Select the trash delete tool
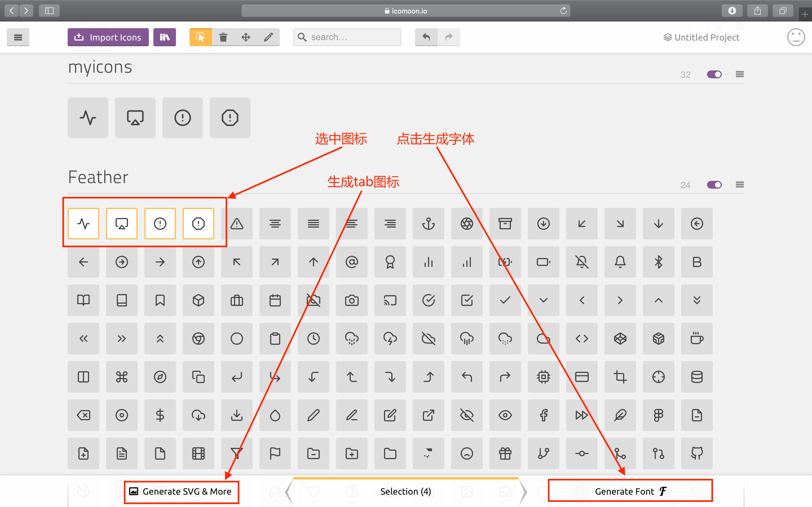812x507 pixels. click(223, 37)
